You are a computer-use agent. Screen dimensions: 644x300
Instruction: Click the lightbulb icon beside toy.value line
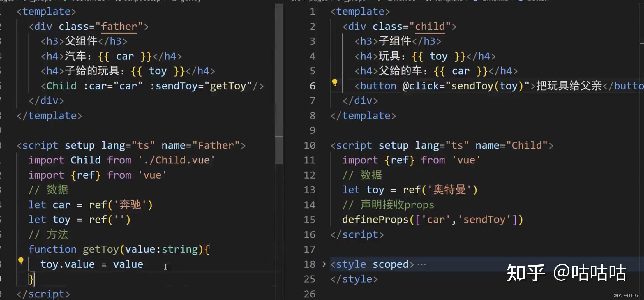(x=21, y=261)
